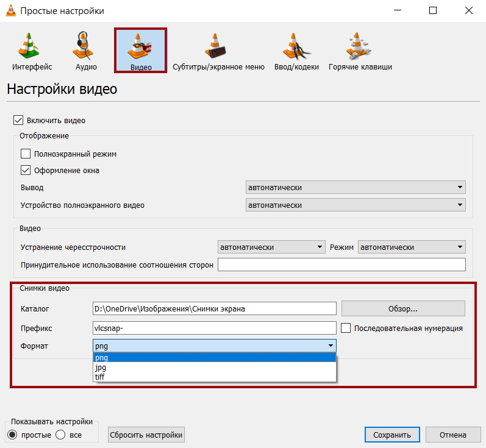
Task: Click the Сохранить button
Action: click(x=392, y=435)
